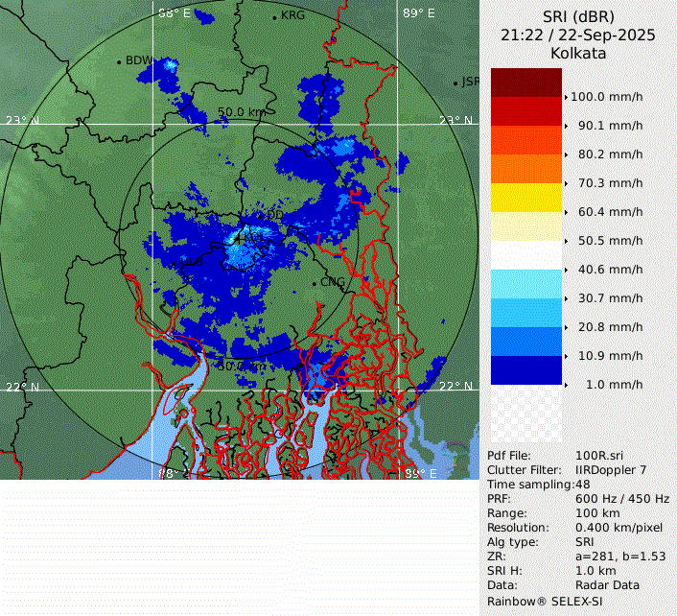677x616 pixels.
Task: Pick the orange 70.3 mm/h legend color
Action: (x=525, y=169)
